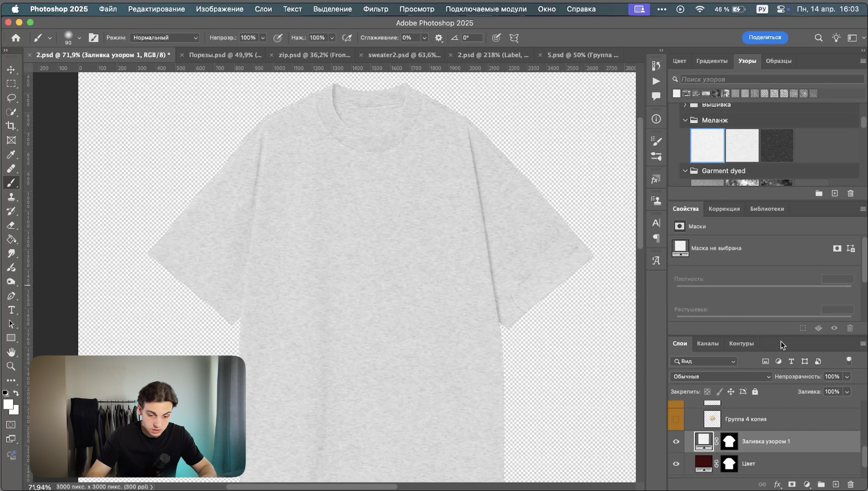Select the Zoom tool

(11, 366)
